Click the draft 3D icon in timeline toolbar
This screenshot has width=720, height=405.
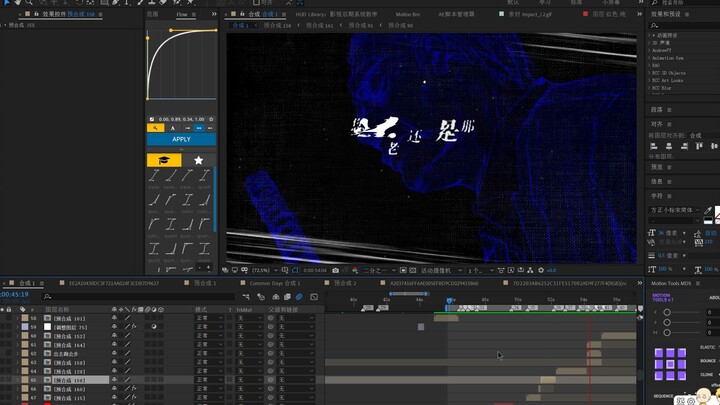pos(261,297)
